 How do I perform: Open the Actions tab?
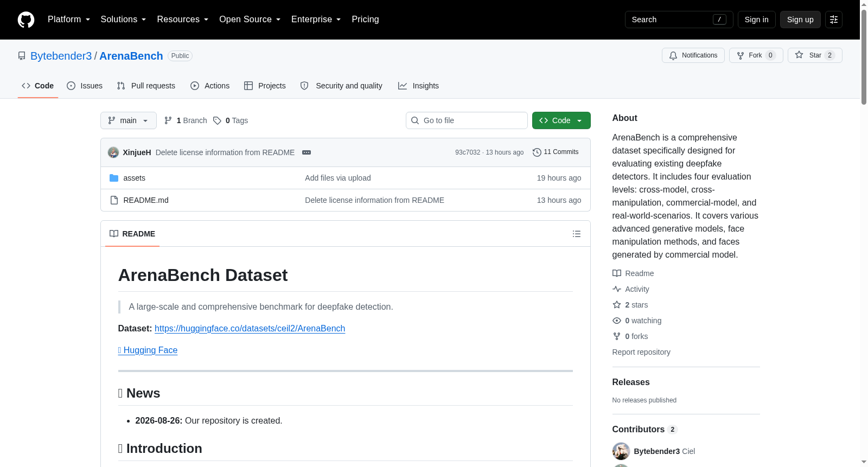pos(210,86)
